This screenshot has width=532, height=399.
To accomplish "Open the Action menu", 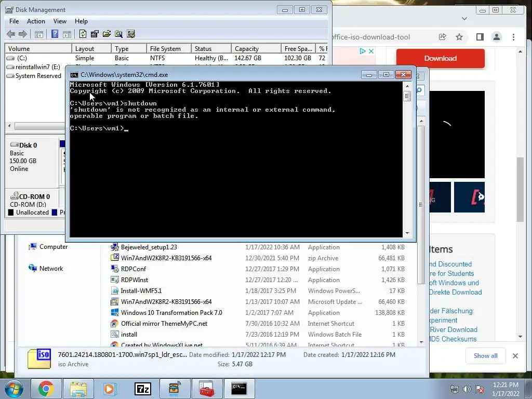I will click(36, 21).
